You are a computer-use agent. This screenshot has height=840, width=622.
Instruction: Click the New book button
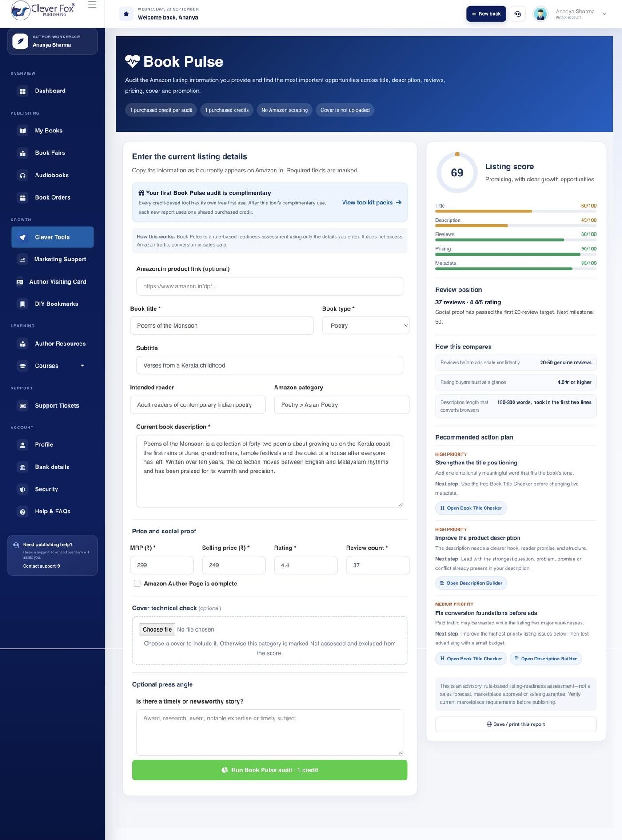click(486, 14)
